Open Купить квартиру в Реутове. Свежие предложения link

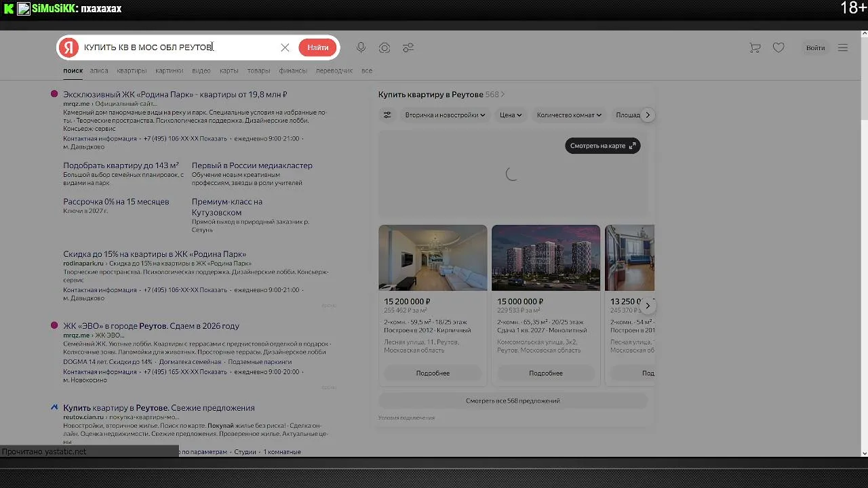coord(159,408)
